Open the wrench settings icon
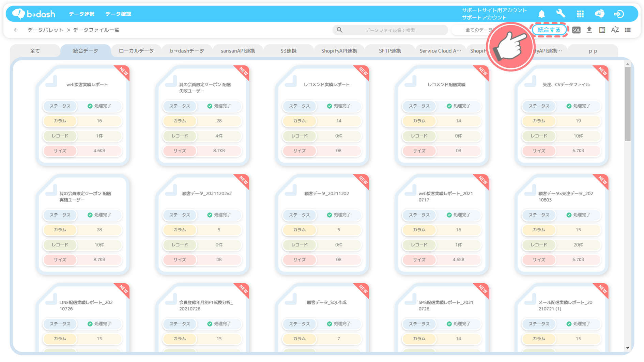Image resolution: width=644 pixels, height=362 pixels. [x=561, y=14]
